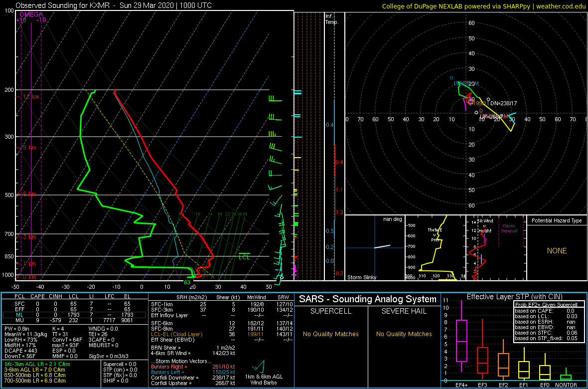
Task: Click 4-6km SR Wind = 142/23 kt
Action: pos(193,353)
